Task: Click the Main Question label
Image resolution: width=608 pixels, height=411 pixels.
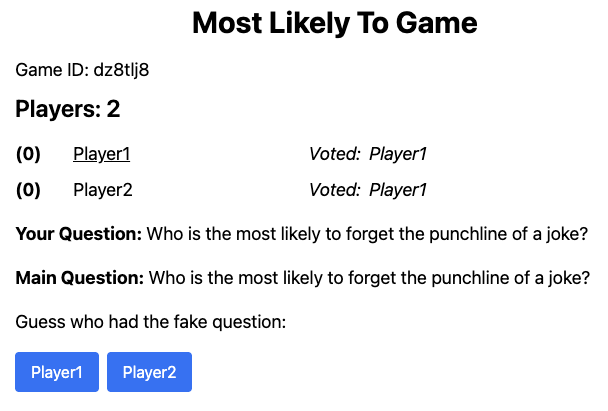Action: [80, 278]
